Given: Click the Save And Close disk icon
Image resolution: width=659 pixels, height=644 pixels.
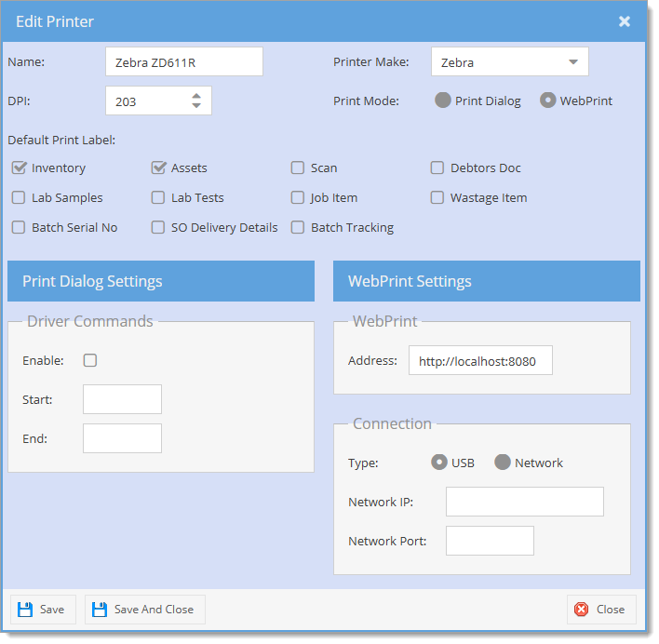Looking at the screenshot, I should (x=100, y=610).
